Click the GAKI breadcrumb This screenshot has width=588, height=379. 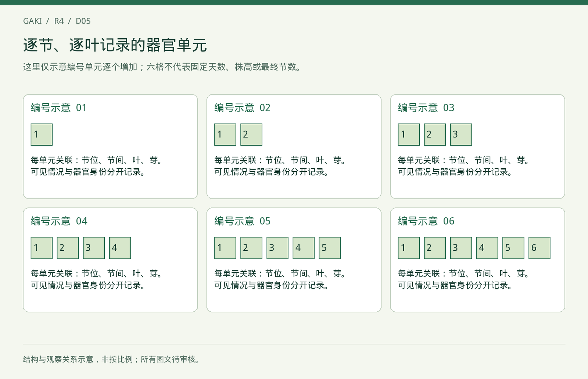pos(32,21)
